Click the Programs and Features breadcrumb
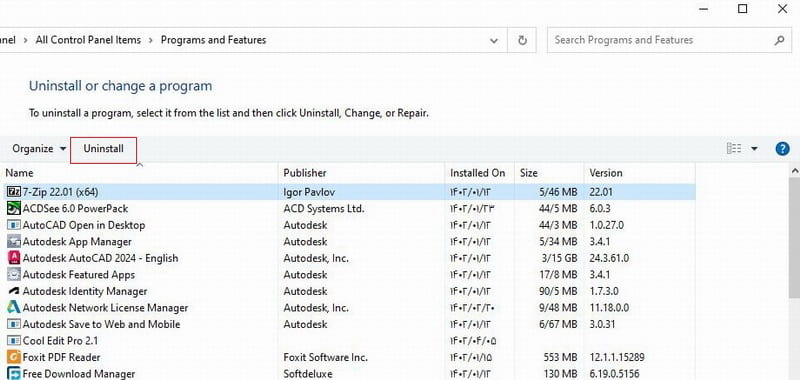Viewport: 800px width, 380px height. pos(213,40)
